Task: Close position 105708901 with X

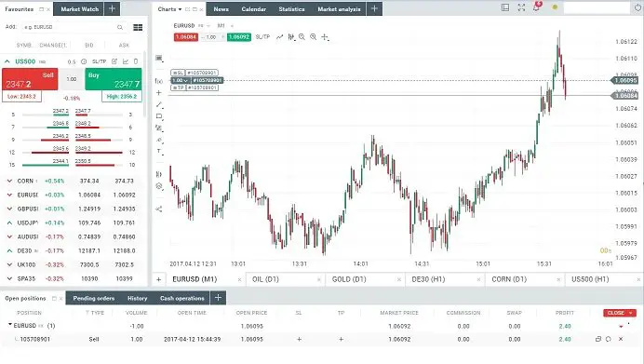Action: (621, 339)
